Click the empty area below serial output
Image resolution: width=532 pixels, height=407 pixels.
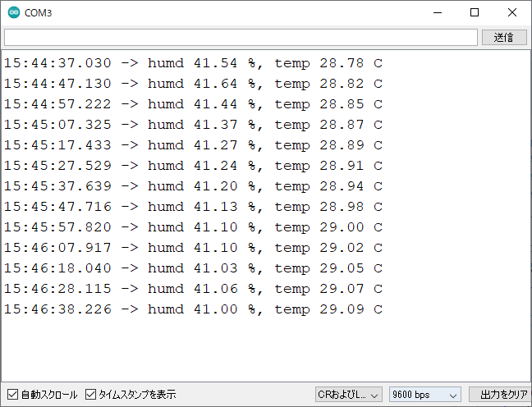pyautogui.click(x=263, y=349)
